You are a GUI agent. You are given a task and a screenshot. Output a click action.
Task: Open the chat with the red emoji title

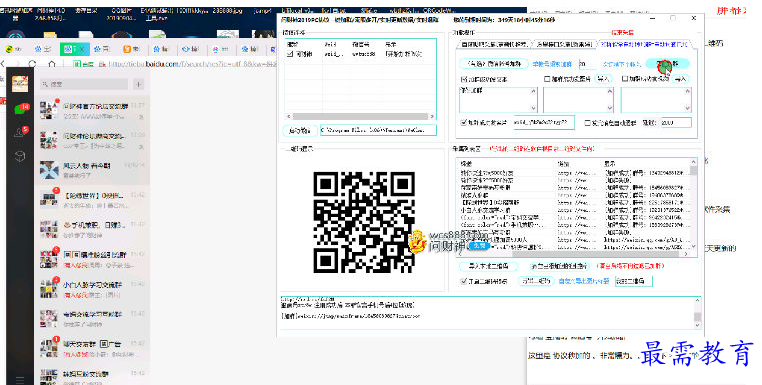[x=92, y=229]
